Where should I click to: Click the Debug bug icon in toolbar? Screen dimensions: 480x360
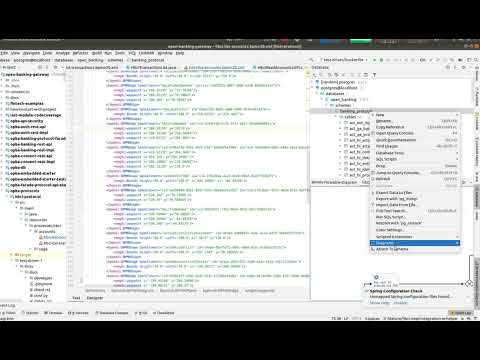click(382, 60)
